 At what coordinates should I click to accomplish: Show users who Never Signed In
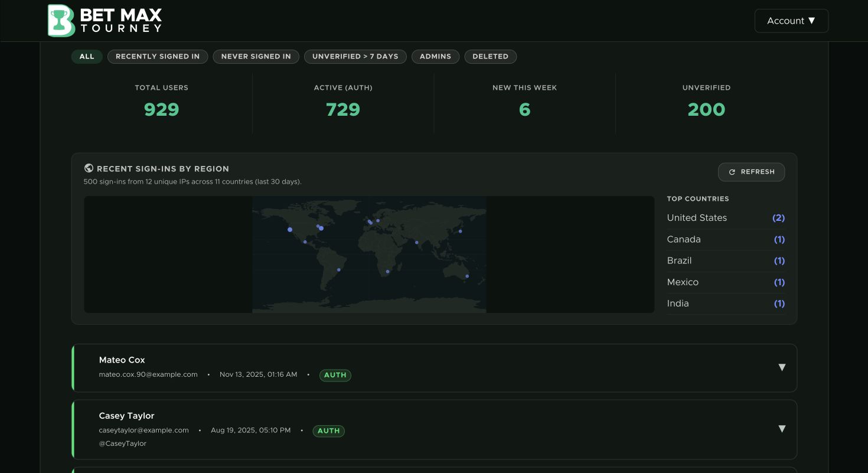256,57
